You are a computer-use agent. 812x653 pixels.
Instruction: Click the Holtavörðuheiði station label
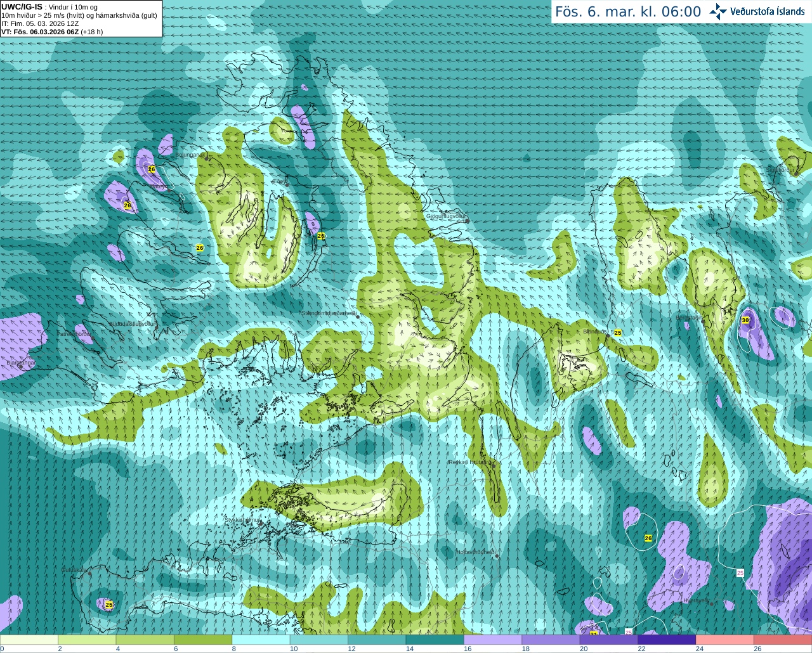pos(476,552)
